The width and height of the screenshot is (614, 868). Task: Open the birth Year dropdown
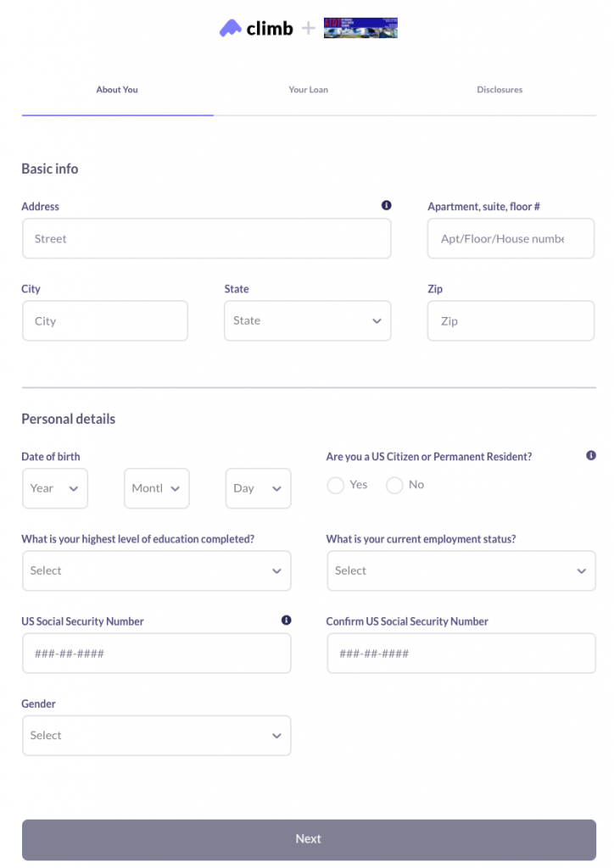click(55, 488)
